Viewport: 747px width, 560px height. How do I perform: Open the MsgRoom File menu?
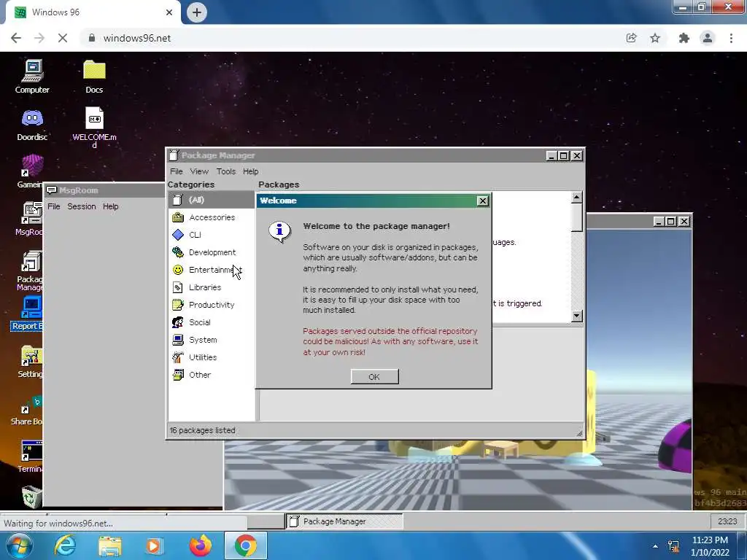pos(54,206)
